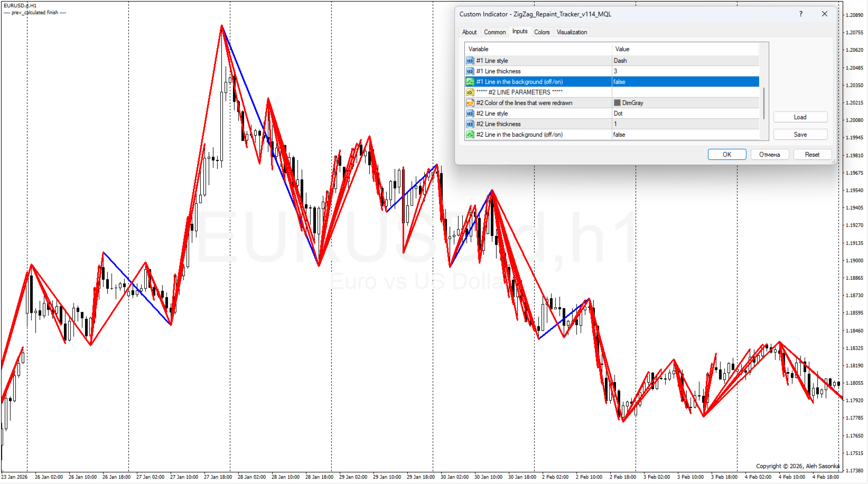The height and width of the screenshot is (484, 868).
Task: Click the string icon beside #2 LINE PARAMETERS
Action: point(470,92)
